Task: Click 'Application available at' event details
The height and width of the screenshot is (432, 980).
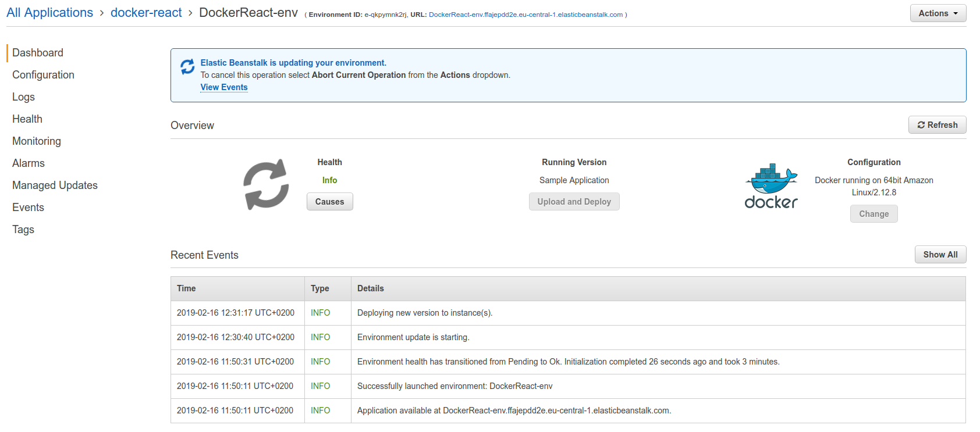Action: pyautogui.click(x=514, y=410)
